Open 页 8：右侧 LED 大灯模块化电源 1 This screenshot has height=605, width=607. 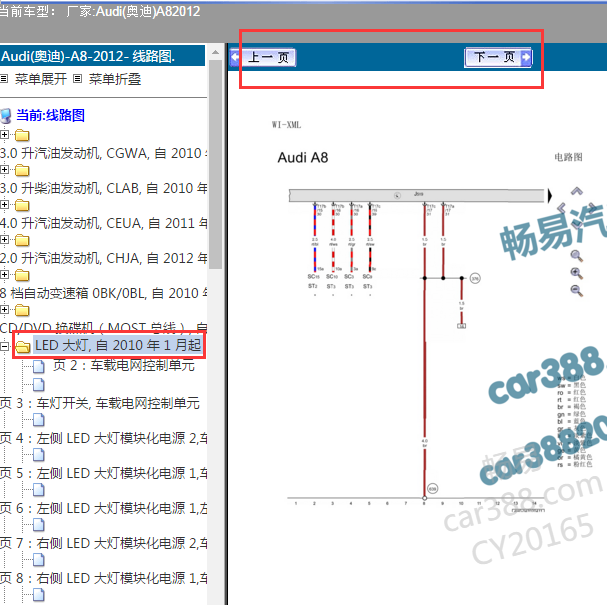pos(103,578)
